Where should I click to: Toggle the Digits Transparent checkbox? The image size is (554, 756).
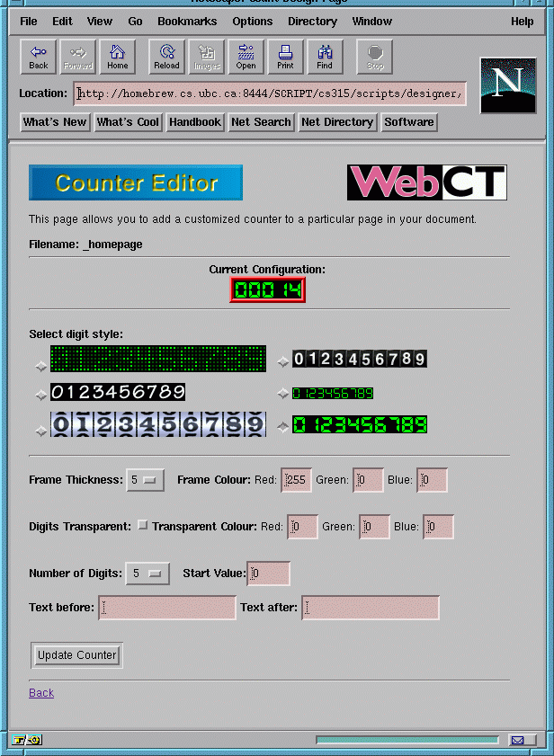(143, 526)
